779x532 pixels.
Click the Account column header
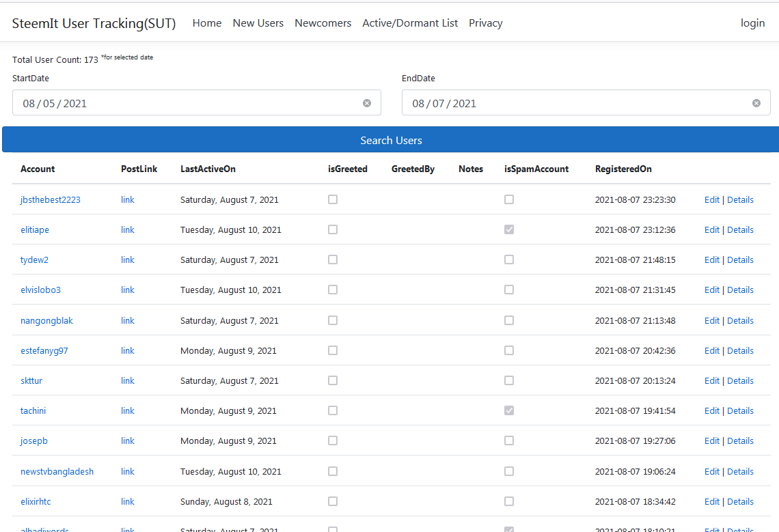coord(38,169)
